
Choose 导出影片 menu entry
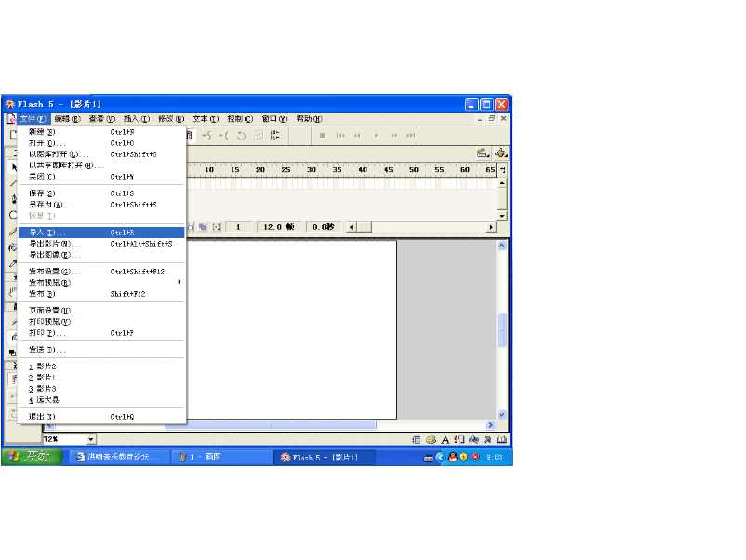[101, 244]
